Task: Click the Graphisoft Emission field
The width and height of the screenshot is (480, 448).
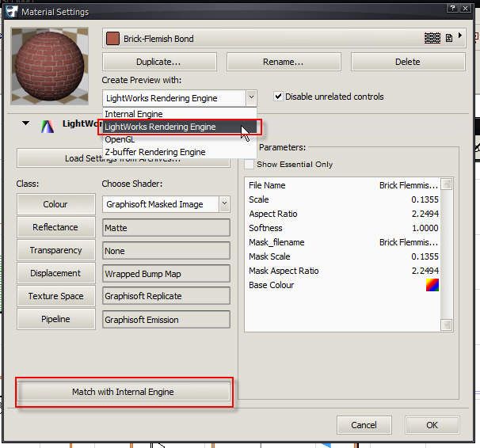Action: (166, 320)
